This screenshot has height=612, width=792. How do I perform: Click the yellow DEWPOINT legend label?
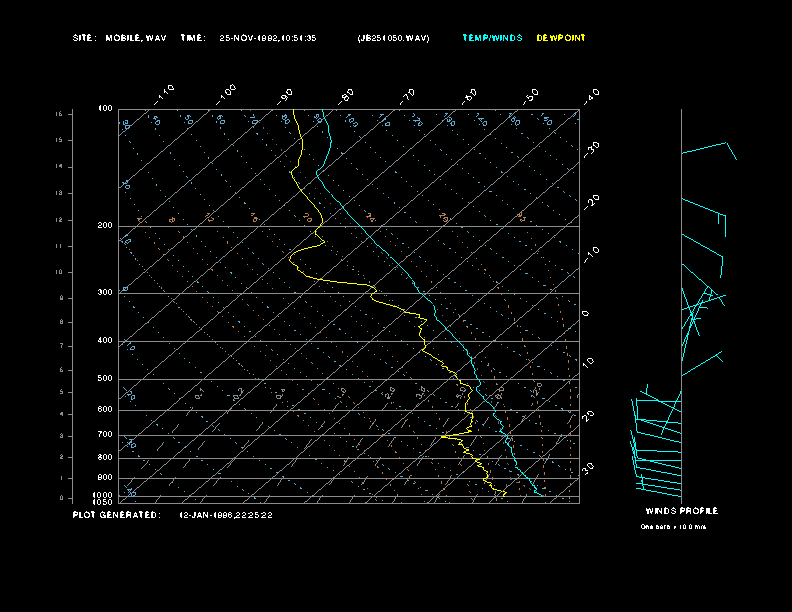tap(561, 38)
